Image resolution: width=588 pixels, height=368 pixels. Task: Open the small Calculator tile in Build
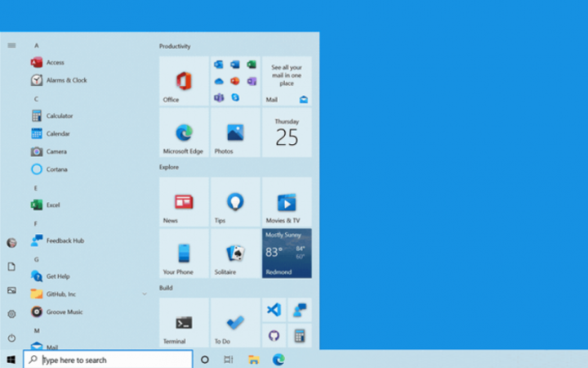point(299,335)
